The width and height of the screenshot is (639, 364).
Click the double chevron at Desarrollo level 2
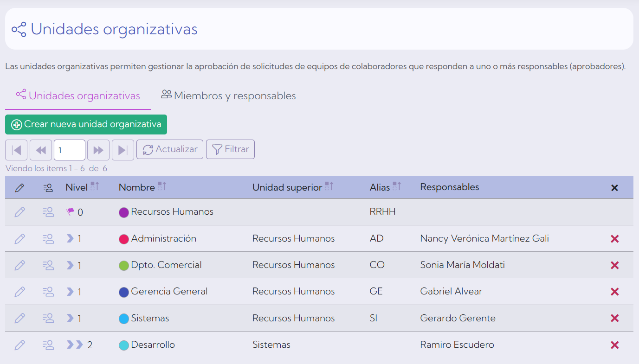pos(75,345)
